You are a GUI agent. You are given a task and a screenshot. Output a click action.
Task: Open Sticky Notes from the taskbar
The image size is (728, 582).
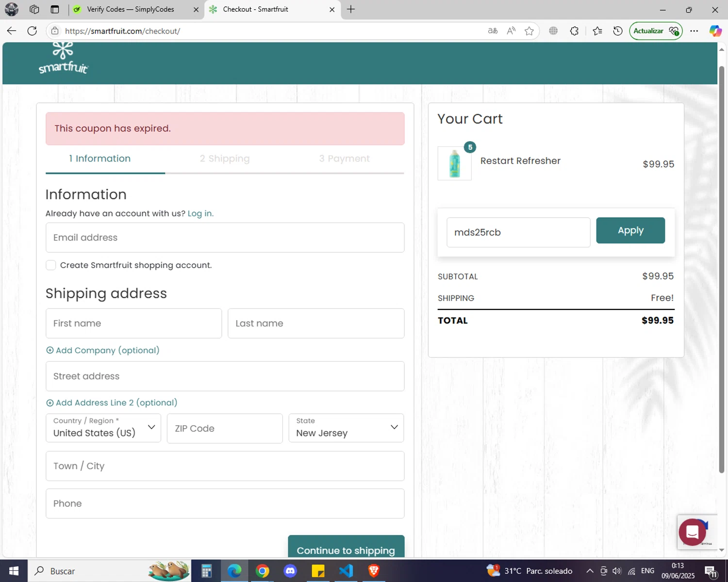318,571
